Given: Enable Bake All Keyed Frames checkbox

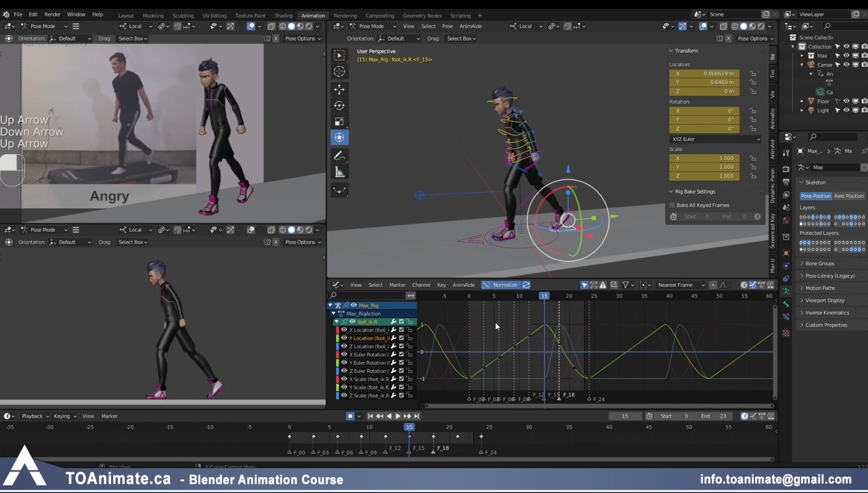Looking at the screenshot, I should click(672, 205).
